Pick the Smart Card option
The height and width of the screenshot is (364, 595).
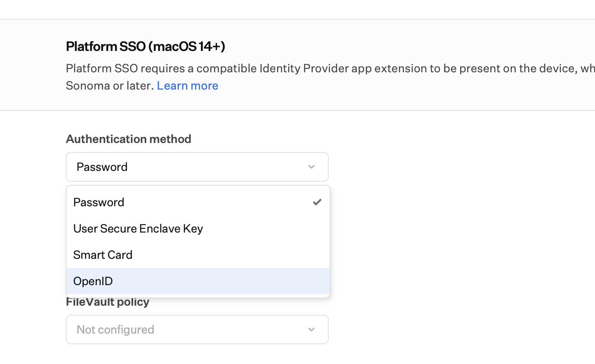tap(198, 255)
